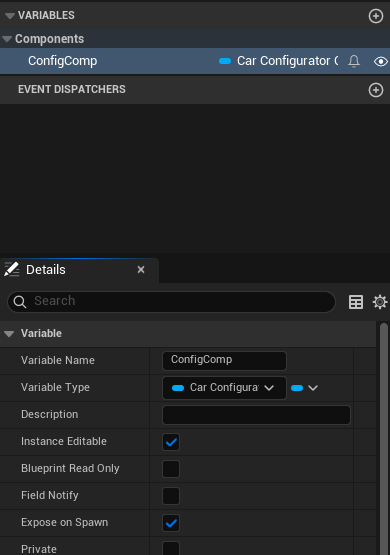
Task: Click the Details panel vertical scrollbar
Action: tap(384, 439)
